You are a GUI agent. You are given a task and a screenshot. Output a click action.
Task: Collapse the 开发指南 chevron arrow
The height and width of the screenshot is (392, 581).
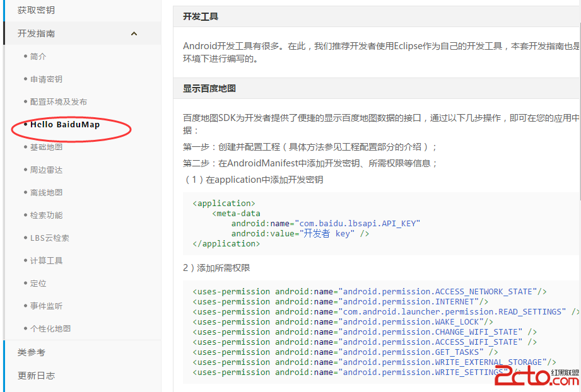click(134, 33)
